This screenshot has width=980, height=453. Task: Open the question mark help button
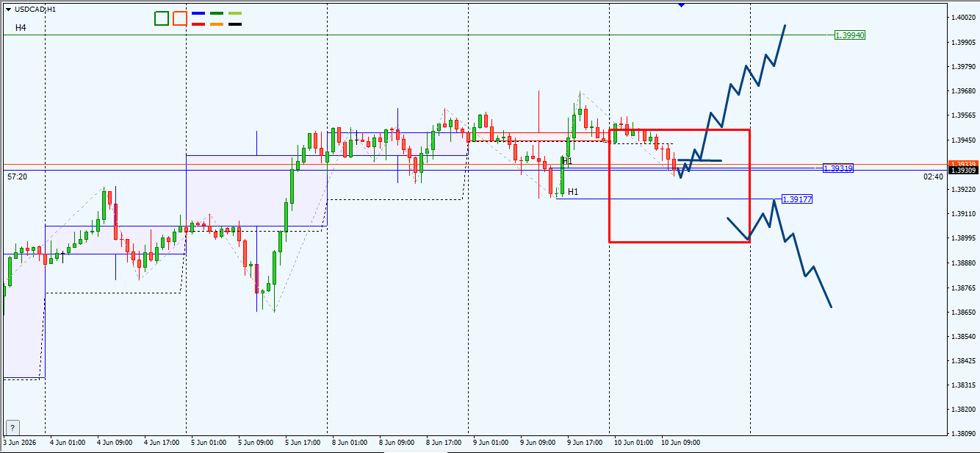[12, 427]
